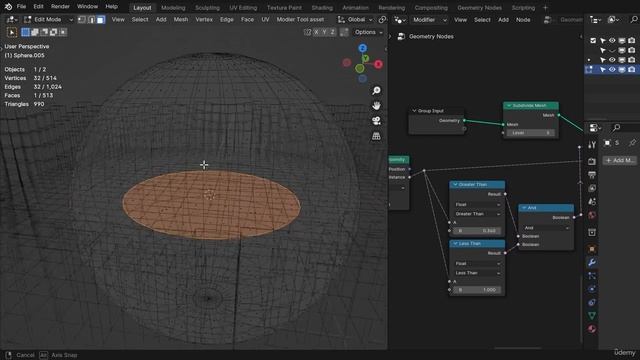
Task: Open the node editor type dropdown
Action: point(400,20)
